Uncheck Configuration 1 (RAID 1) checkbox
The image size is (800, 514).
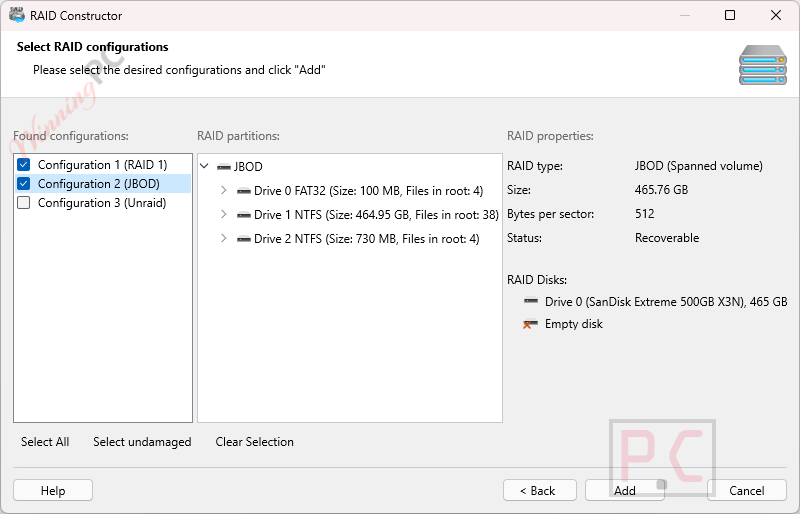pyautogui.click(x=23, y=164)
